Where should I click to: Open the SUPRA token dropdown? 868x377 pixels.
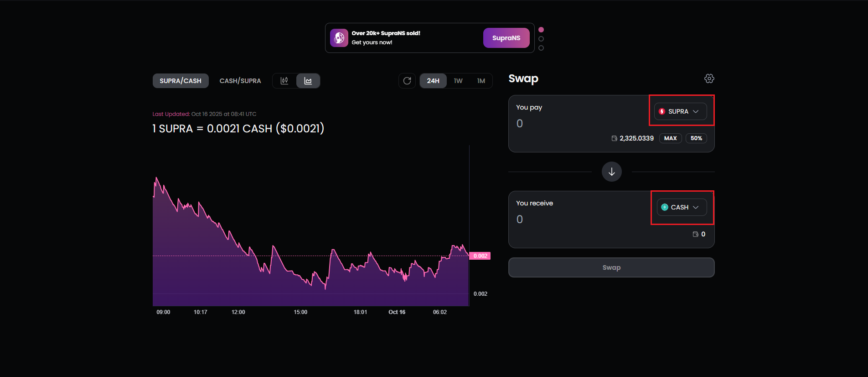680,111
